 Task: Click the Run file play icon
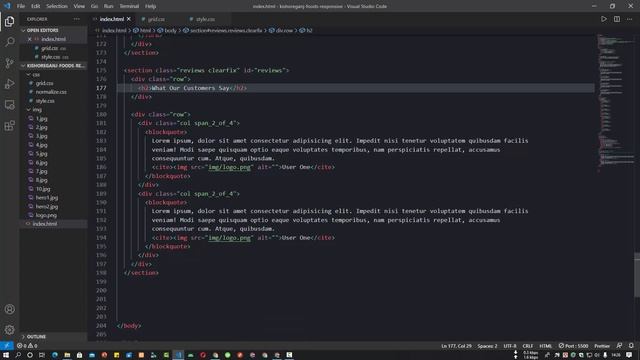(x=603, y=19)
